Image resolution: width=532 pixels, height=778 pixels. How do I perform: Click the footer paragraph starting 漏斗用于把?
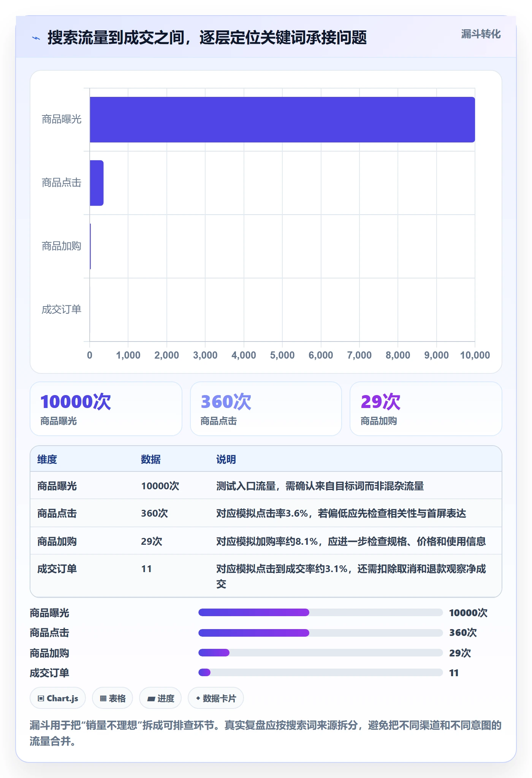pyautogui.click(x=266, y=733)
